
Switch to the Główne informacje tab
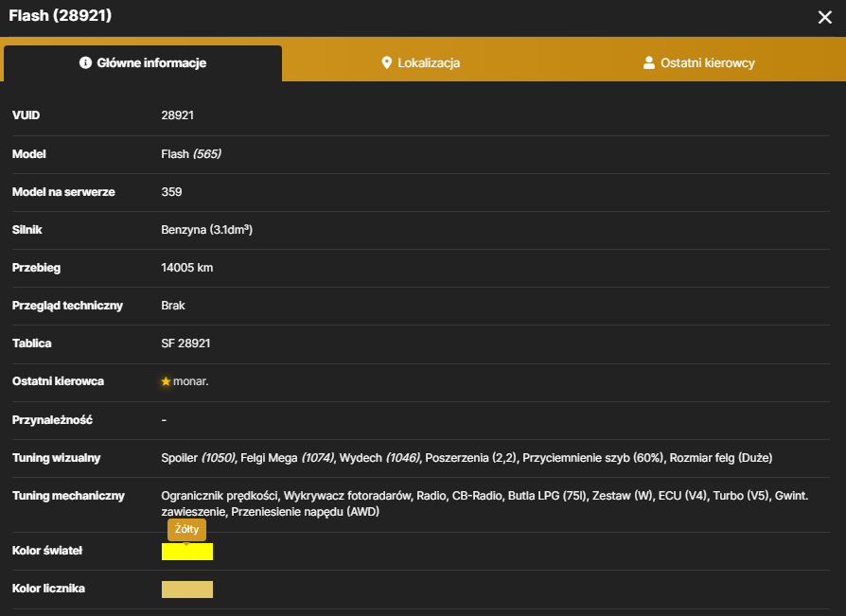pos(143,63)
